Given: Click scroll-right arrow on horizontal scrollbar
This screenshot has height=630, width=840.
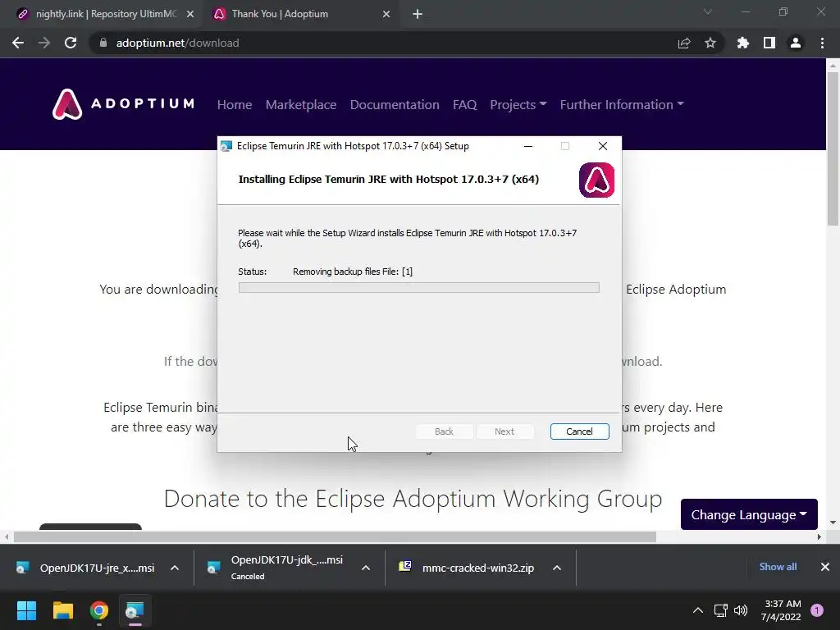Looking at the screenshot, I should 819,536.
